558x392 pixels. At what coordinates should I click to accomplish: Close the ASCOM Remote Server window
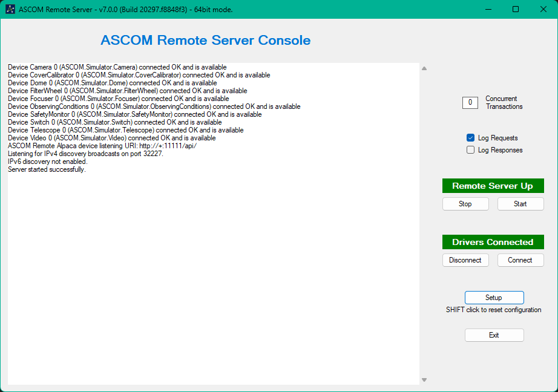[543, 9]
